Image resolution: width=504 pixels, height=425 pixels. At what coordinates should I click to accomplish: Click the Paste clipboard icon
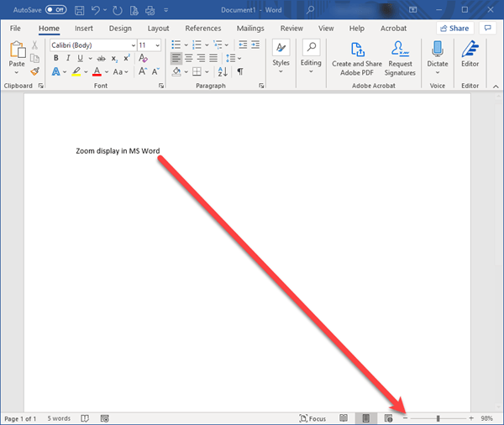tap(17, 52)
